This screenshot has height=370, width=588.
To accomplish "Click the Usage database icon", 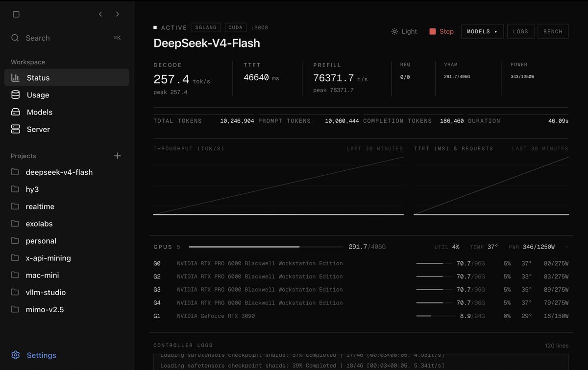I will 15,94.
